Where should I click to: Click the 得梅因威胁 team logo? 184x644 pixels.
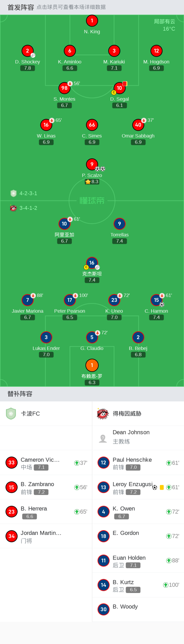click(103, 413)
